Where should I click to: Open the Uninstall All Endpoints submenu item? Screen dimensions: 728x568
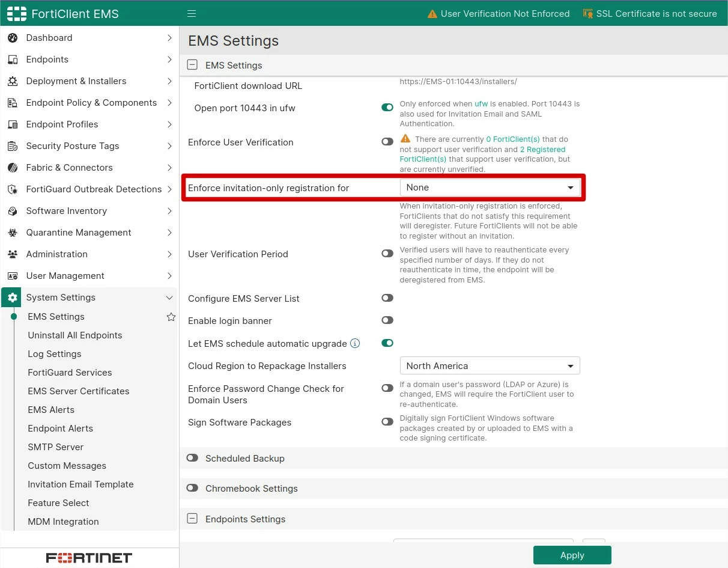coord(75,335)
